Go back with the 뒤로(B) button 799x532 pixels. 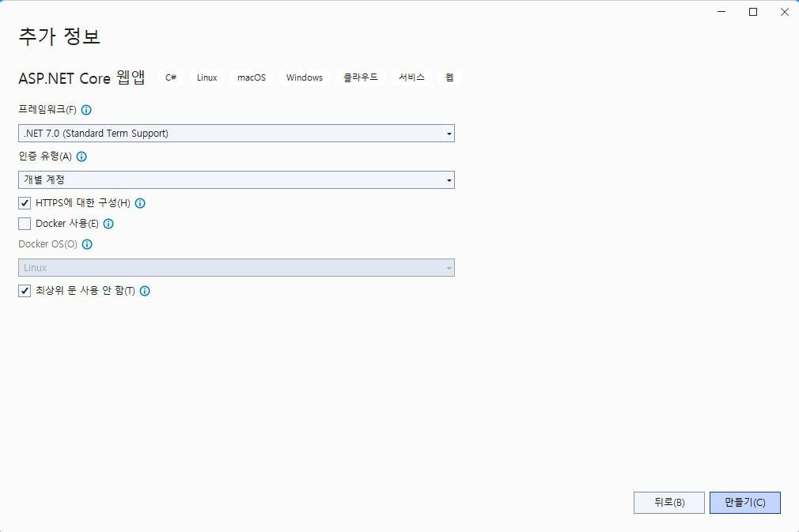click(668, 503)
